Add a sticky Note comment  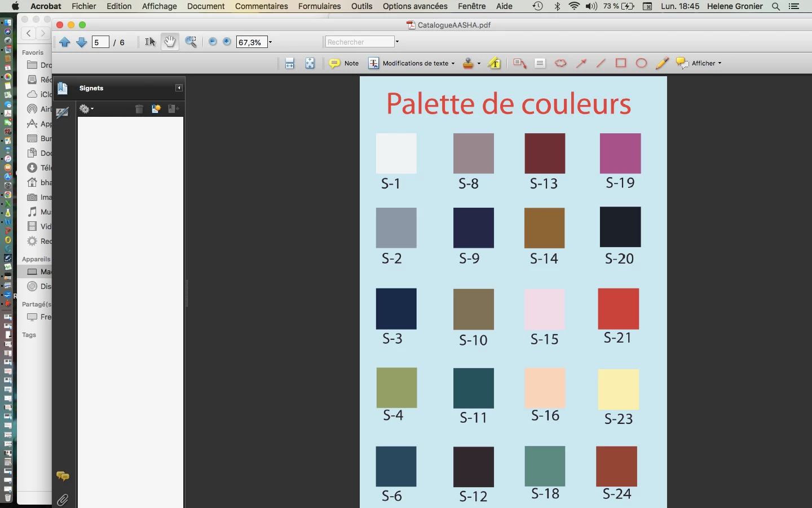tap(344, 63)
